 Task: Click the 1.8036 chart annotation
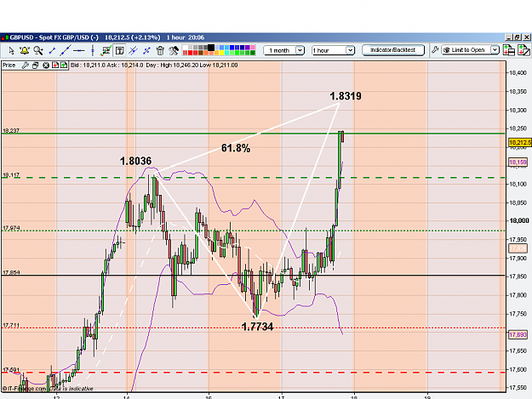click(x=135, y=161)
